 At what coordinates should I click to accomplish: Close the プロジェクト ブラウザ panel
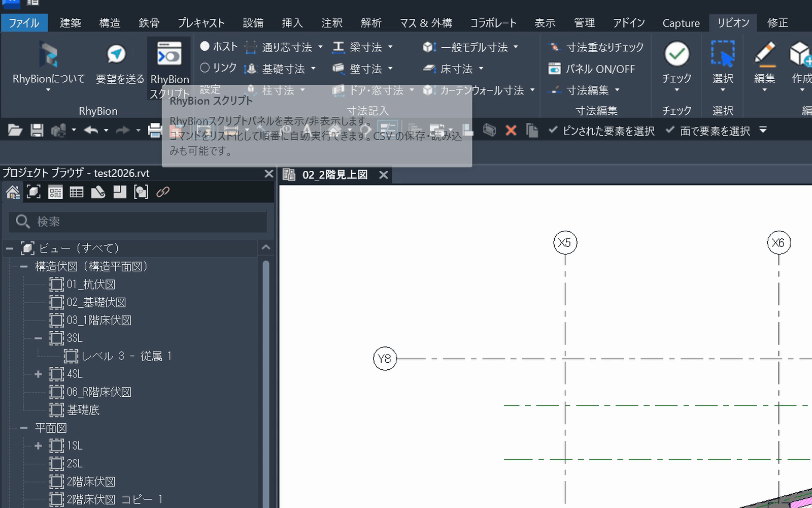pos(269,174)
